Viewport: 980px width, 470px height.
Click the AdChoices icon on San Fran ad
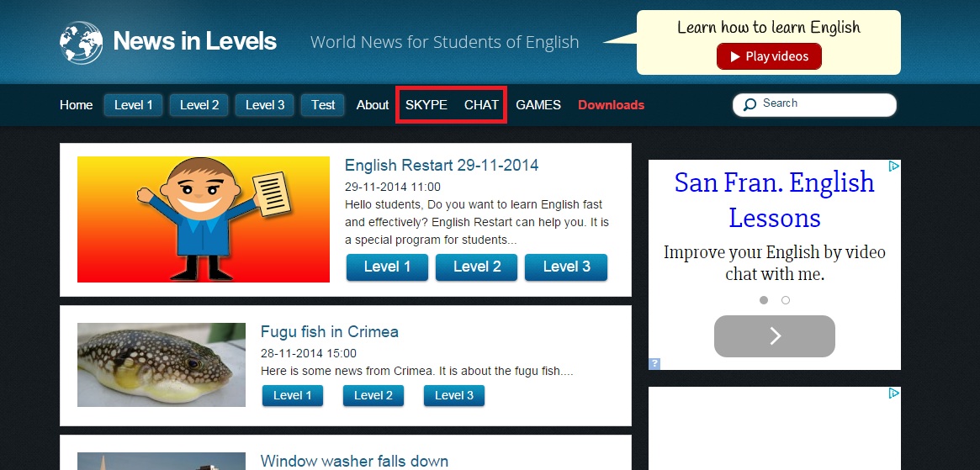coord(894,166)
